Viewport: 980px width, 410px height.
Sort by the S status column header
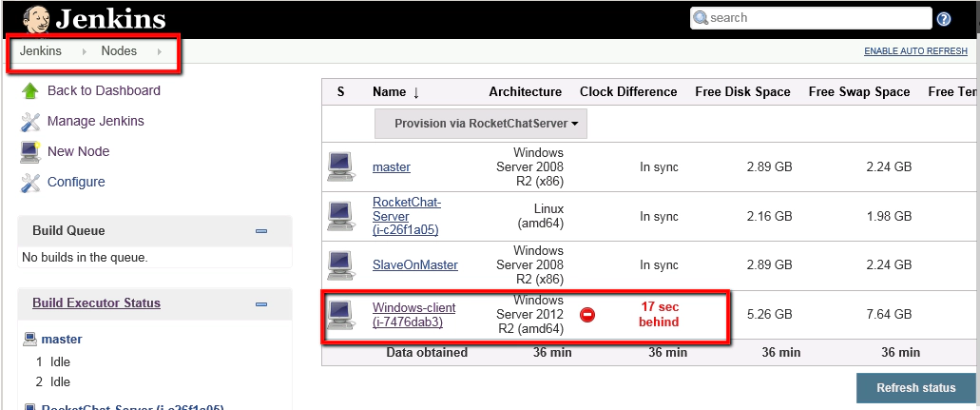340,92
